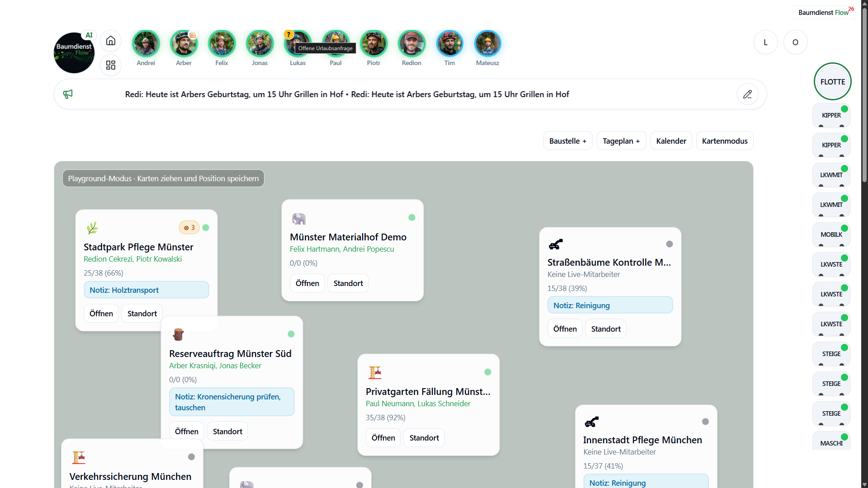The width and height of the screenshot is (868, 488).
Task: Select Andrei's avatar
Action: click(146, 43)
